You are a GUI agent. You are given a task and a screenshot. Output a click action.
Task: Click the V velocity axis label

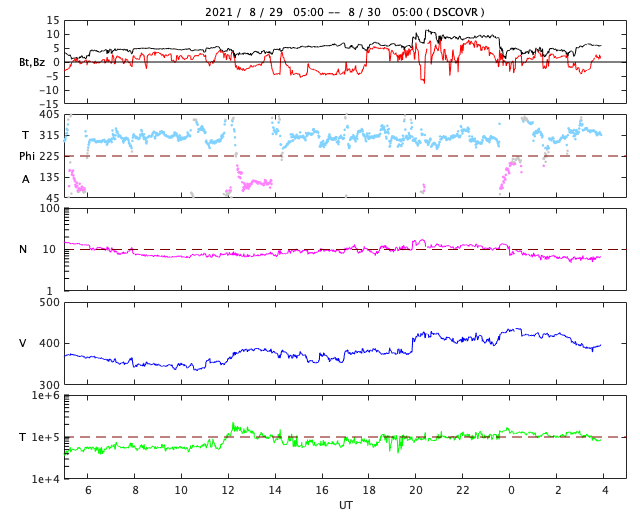(23, 343)
